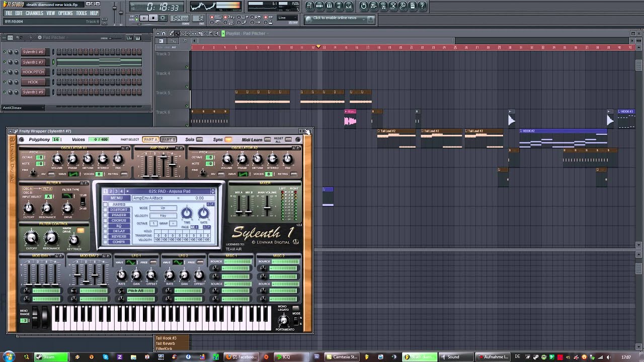The image size is (644, 362).
Task: Click the help question mark icon
Action: coord(422,6)
